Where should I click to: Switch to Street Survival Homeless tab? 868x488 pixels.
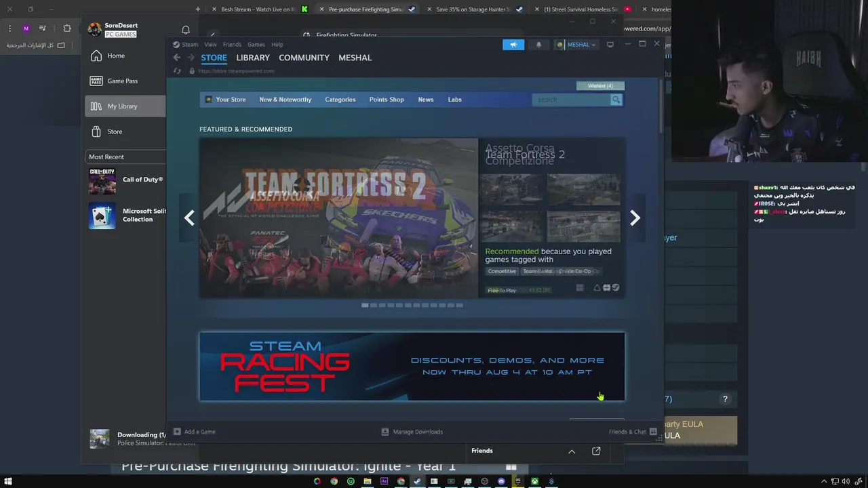583,9
